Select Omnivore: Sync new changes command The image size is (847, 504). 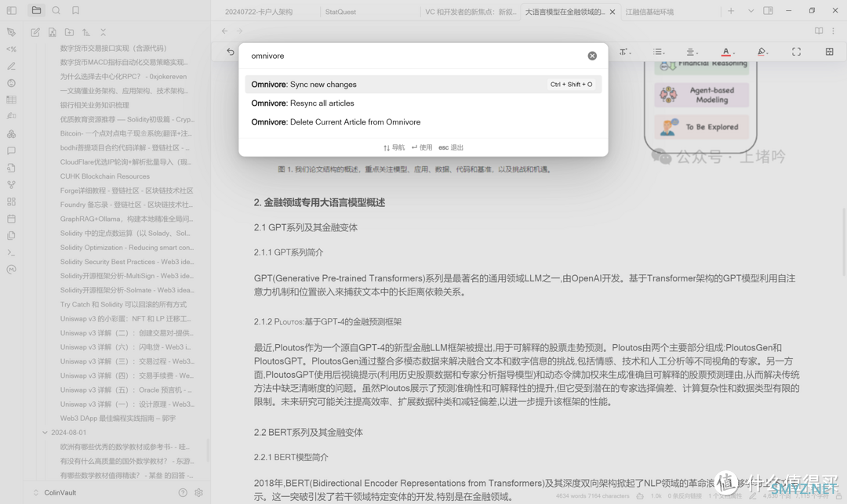304,85
